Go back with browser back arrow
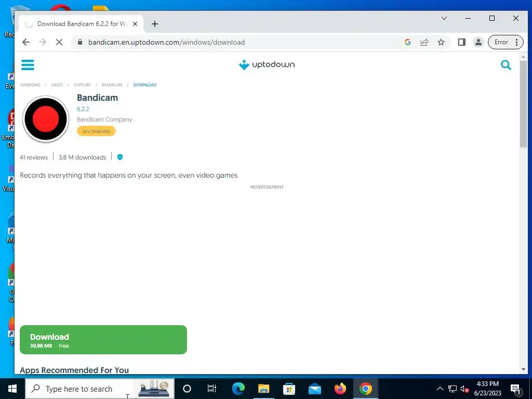The width and height of the screenshot is (532, 399). (26, 42)
